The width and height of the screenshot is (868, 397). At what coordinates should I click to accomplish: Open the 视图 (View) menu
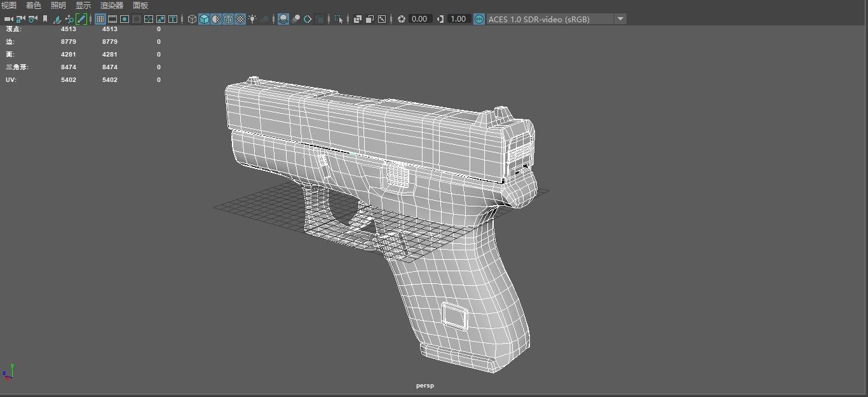pyautogui.click(x=9, y=5)
